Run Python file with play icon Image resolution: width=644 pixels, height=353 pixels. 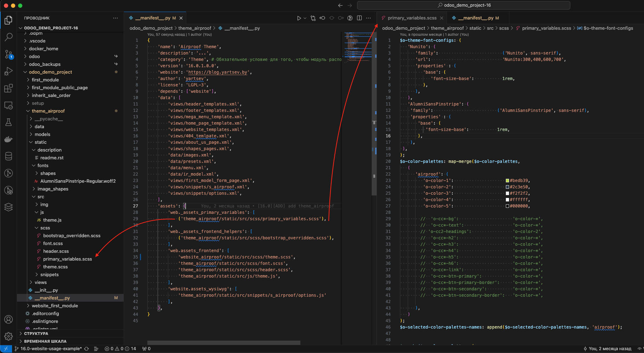coord(299,18)
